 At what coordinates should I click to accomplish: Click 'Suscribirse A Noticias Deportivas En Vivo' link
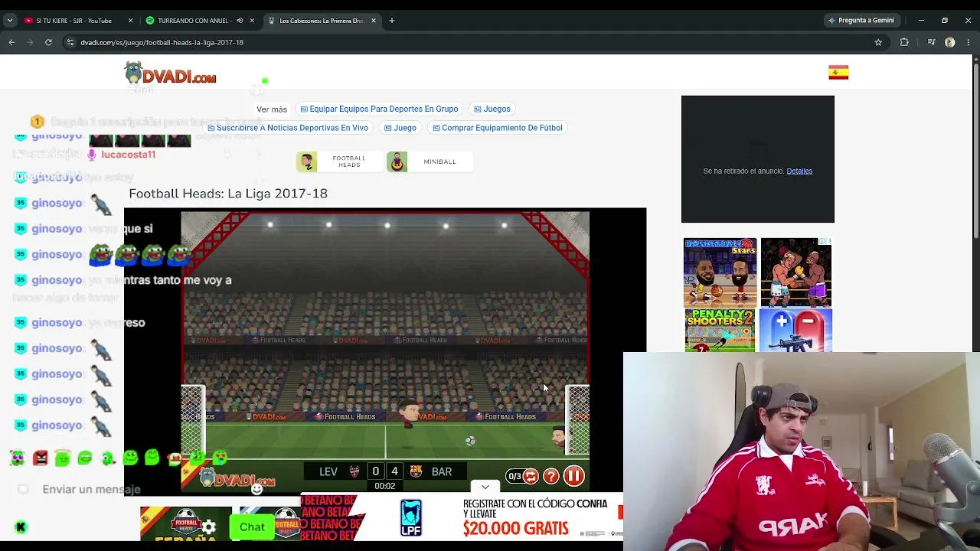click(x=288, y=128)
